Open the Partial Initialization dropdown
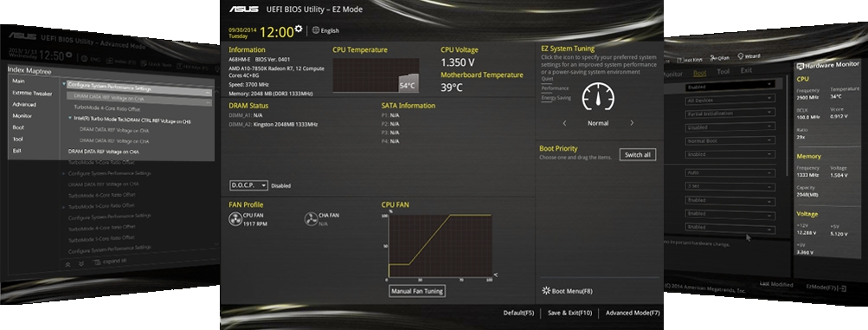 coord(730,113)
